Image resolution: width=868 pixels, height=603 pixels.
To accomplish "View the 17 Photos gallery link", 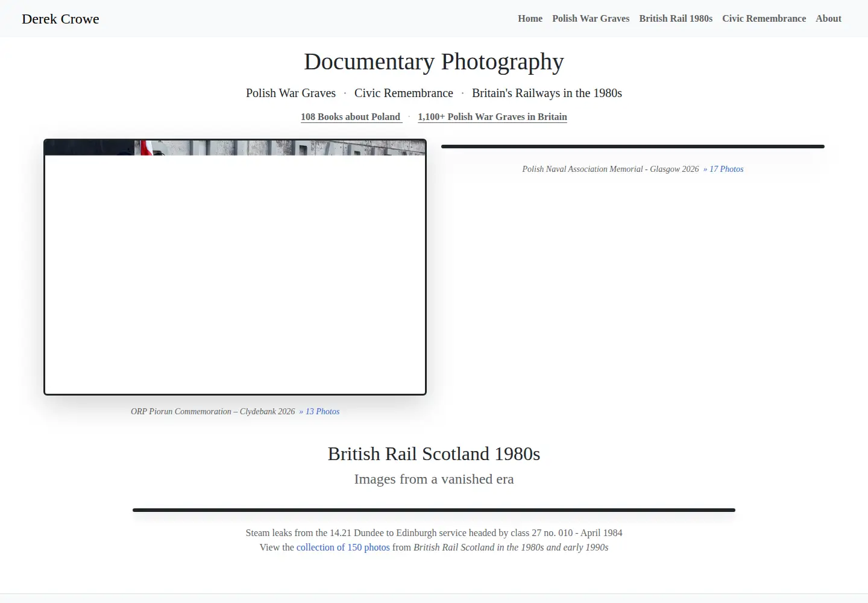I will (x=723, y=169).
